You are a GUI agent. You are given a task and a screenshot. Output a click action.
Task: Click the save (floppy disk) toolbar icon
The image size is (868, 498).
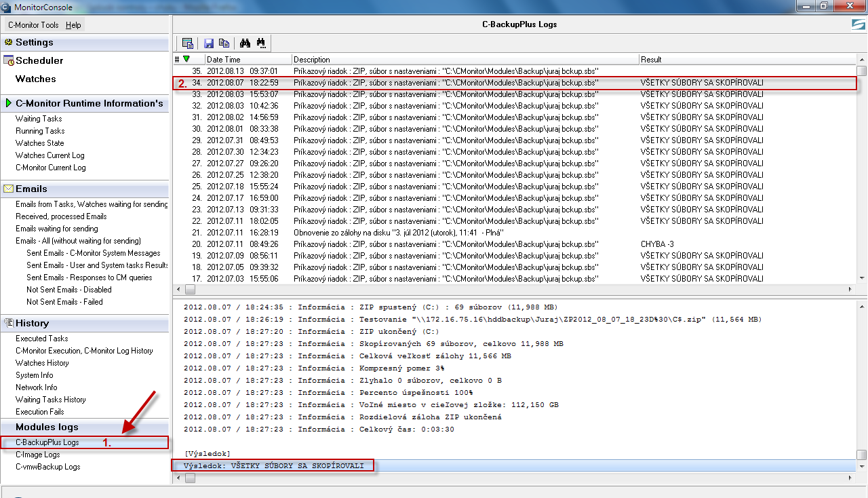click(209, 43)
